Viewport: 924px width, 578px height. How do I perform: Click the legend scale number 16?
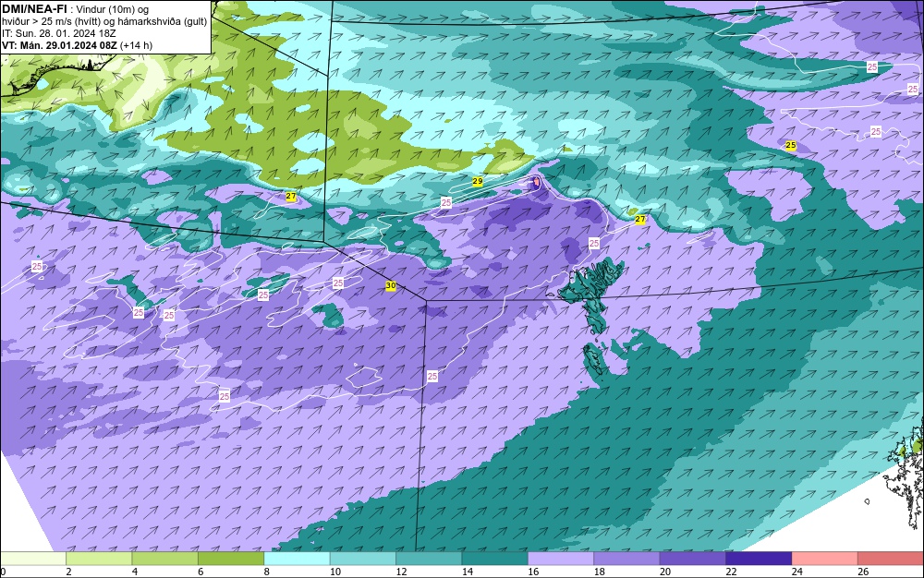click(533, 572)
